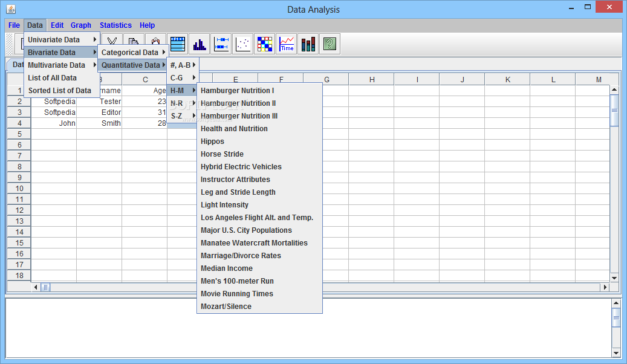Click the spreadsheet vertical scrollbar up arrow
This screenshot has width=627, height=364.
click(x=614, y=90)
